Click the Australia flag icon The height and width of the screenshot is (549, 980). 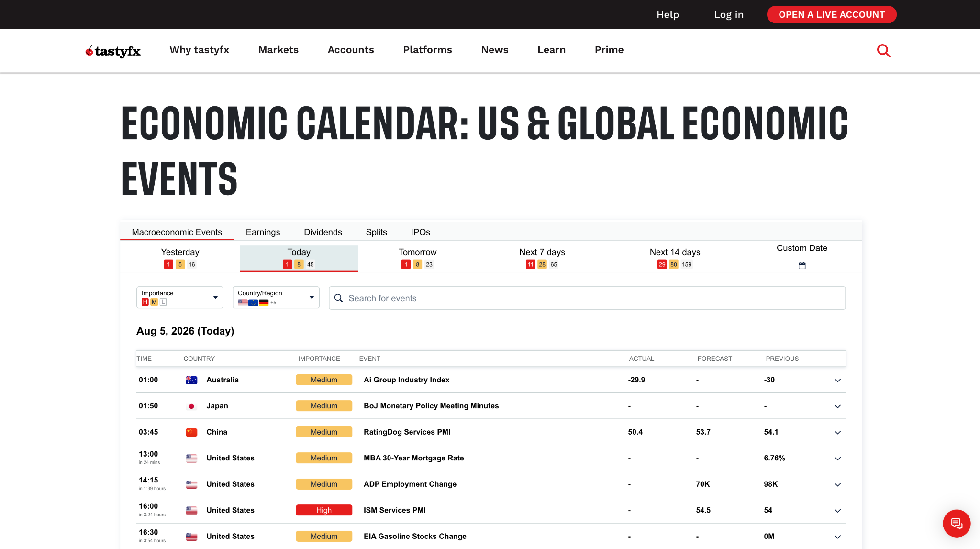(191, 380)
